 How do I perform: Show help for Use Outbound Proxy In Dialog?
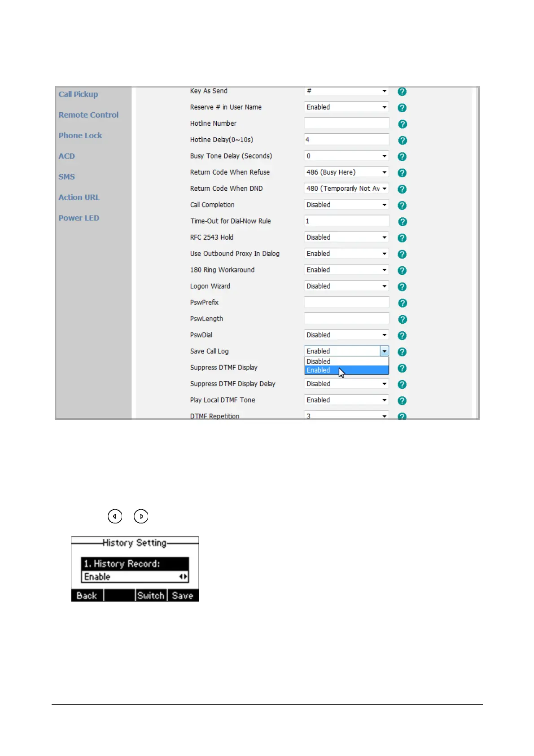(x=402, y=254)
